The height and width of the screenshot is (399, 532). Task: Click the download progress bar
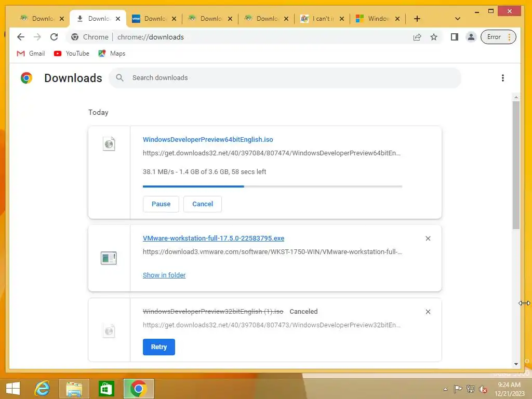[272, 187]
